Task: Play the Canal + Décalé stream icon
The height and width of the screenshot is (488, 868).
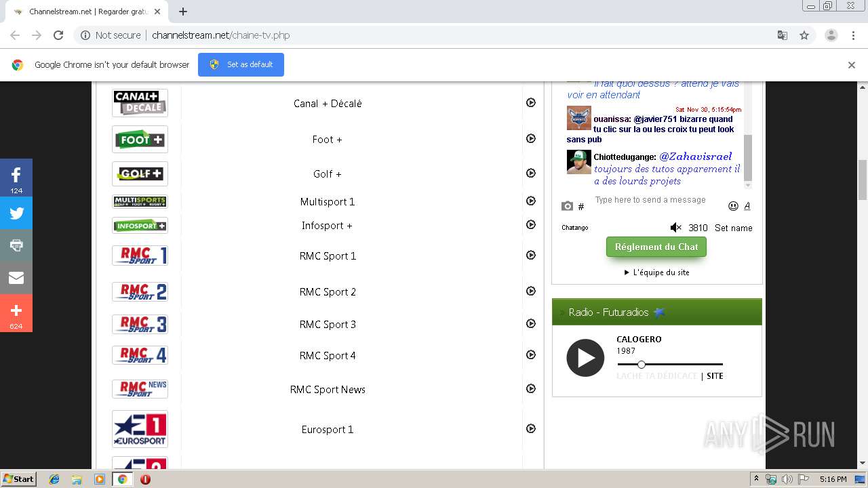Action: (531, 102)
